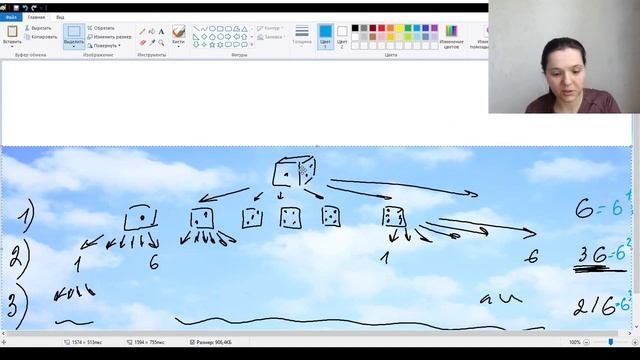Open the Повернуть rotate dropdown
The height and width of the screenshot is (360, 640).
tap(104, 46)
